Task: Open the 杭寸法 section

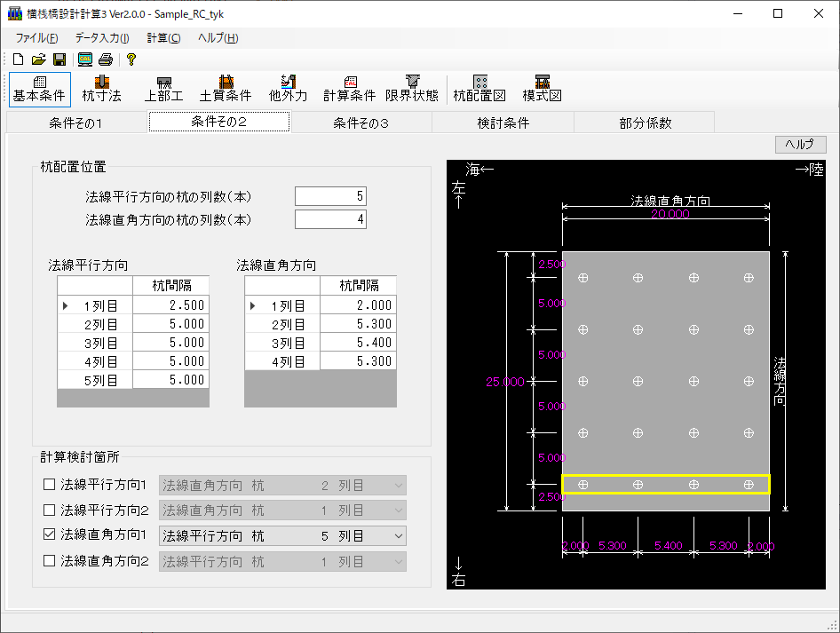Action: point(102,90)
